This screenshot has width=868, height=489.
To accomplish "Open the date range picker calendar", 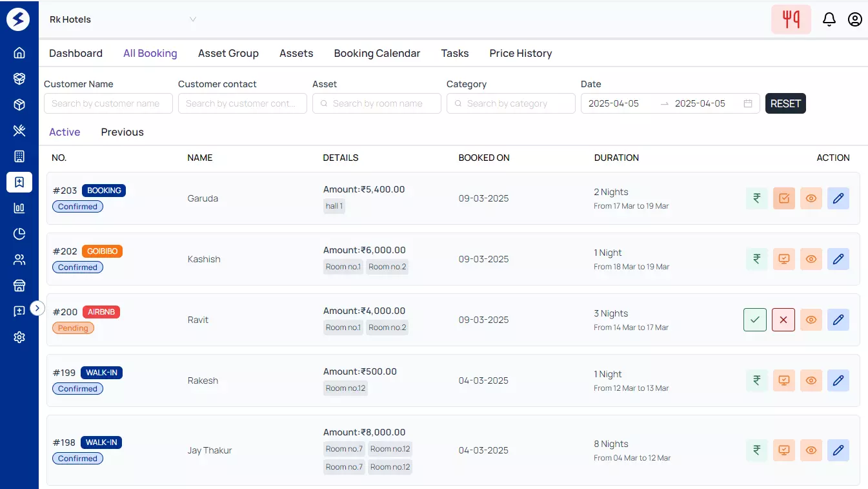I will tap(747, 103).
